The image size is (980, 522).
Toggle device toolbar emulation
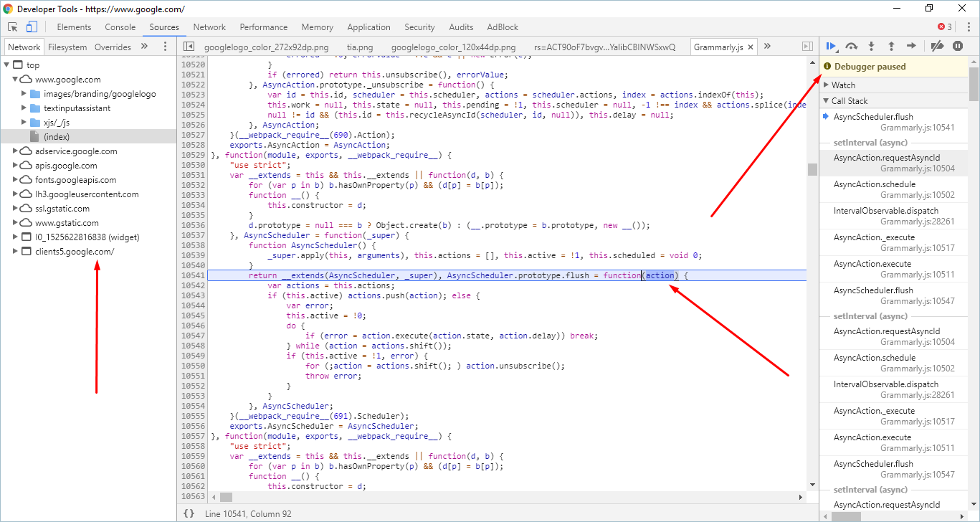coord(32,27)
